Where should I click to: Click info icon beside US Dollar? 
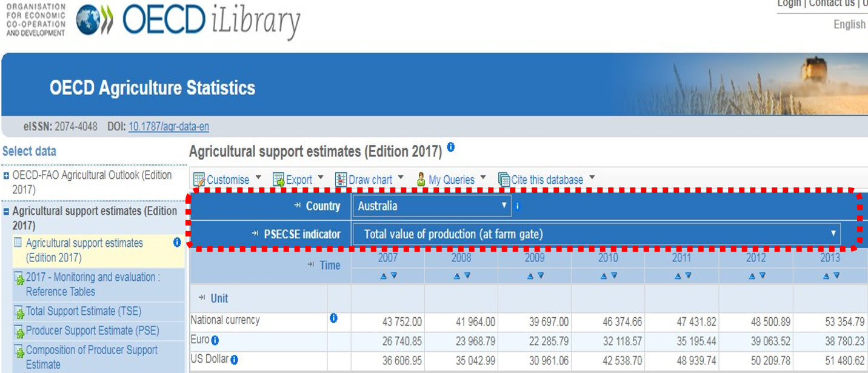tap(234, 360)
